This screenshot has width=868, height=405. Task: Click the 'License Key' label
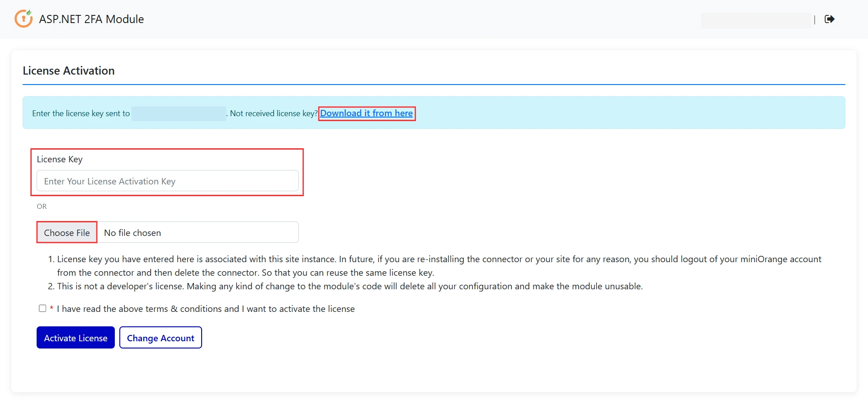coord(60,159)
